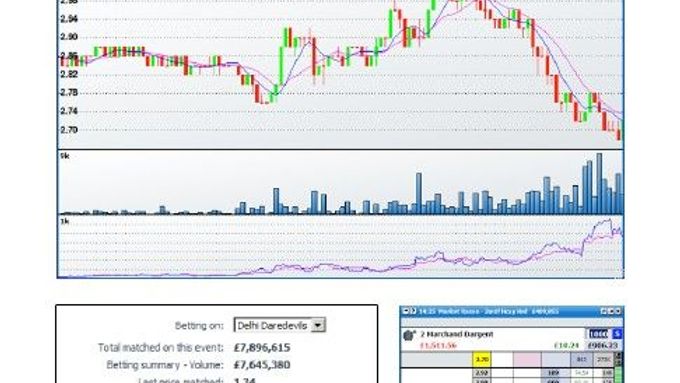Click the 2.78 price axis label on the chart
The height and width of the screenshot is (383, 680).
pos(69,92)
